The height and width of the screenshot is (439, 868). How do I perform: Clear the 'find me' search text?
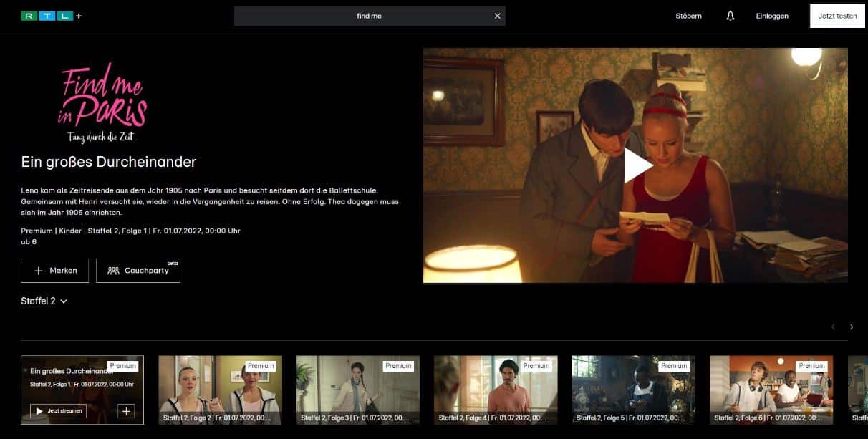(x=498, y=16)
